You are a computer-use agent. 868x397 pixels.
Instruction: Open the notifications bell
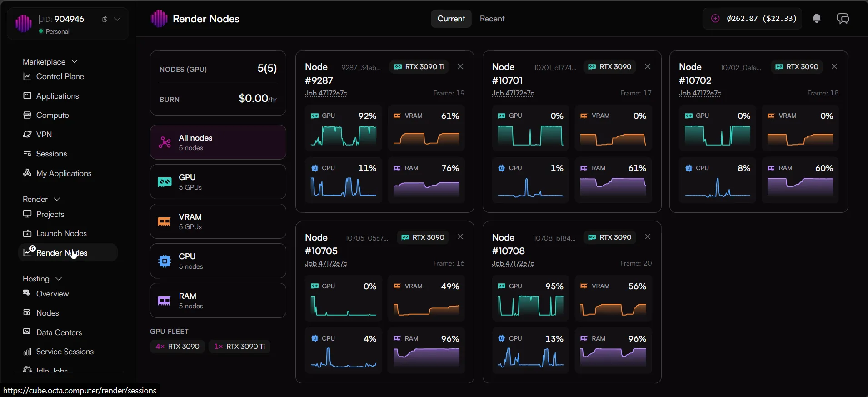(817, 19)
